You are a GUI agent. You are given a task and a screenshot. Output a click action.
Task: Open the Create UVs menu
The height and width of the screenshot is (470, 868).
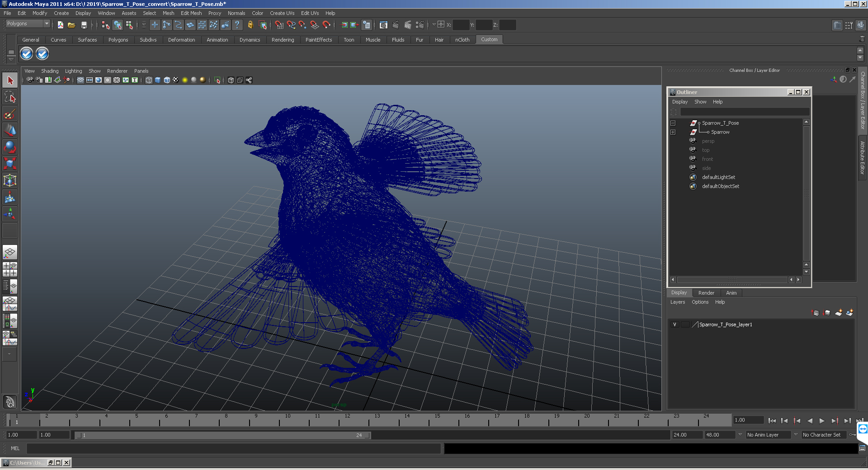click(x=282, y=13)
